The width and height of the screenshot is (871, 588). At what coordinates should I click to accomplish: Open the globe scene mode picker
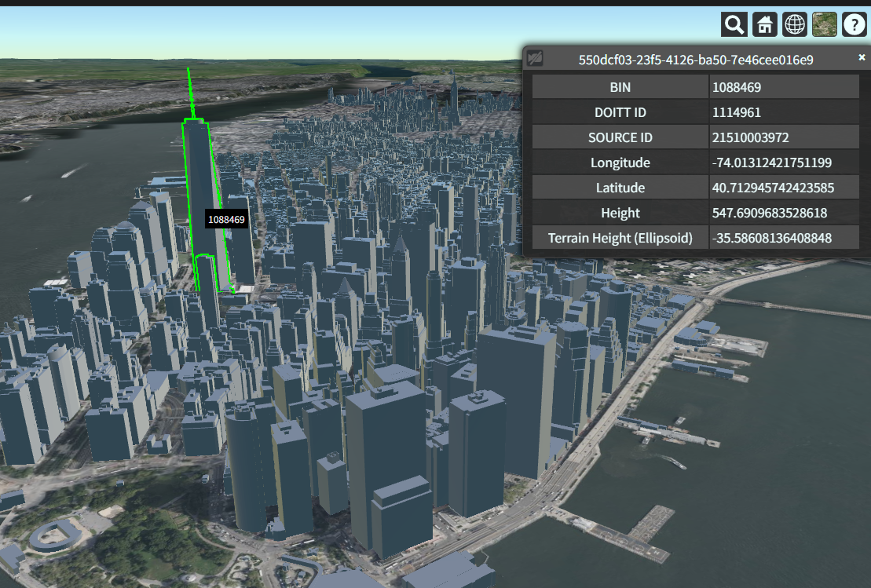point(795,25)
